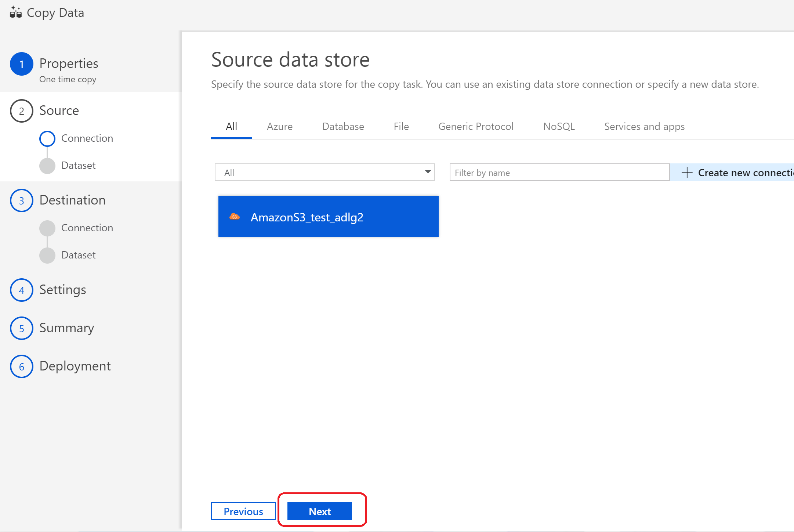Click the Next button
Screen dimensions: 794x532
tap(320, 511)
